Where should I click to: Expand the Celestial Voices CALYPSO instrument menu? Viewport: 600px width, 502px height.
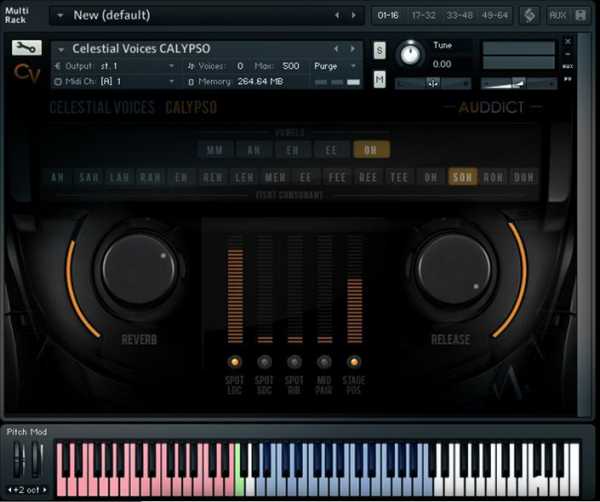tap(61, 49)
